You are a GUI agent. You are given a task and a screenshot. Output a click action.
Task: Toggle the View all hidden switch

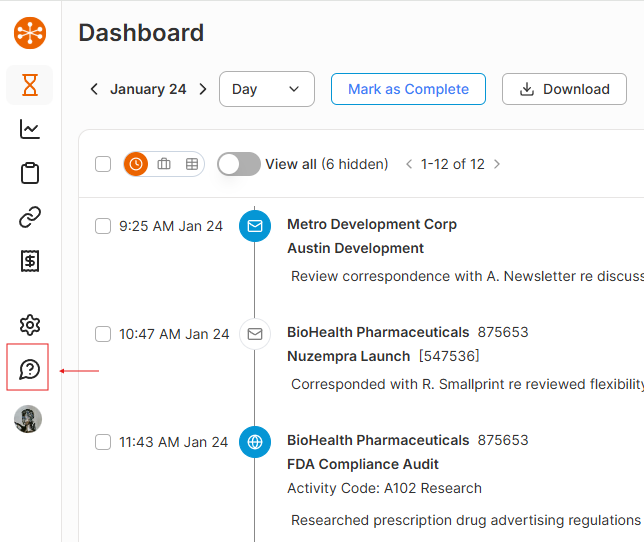coord(239,164)
